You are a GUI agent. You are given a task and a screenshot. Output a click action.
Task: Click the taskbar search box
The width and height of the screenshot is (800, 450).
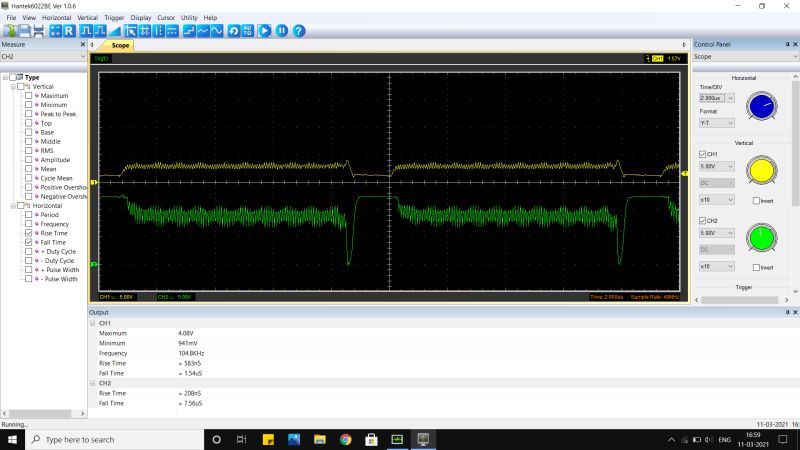[x=115, y=439]
